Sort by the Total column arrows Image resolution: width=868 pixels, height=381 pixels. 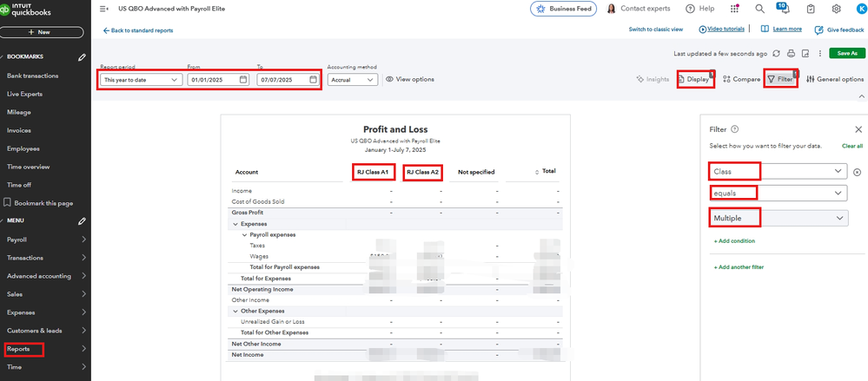[536, 172]
